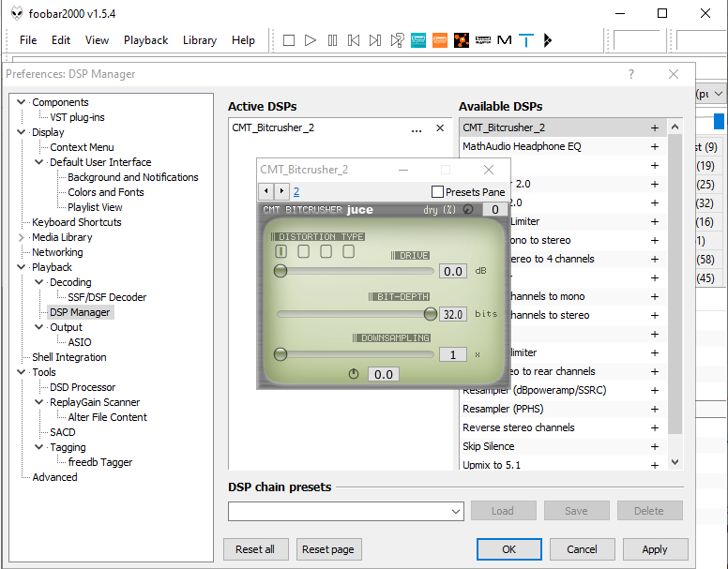Open the Playback menu
728x569 pixels.
[x=145, y=40]
